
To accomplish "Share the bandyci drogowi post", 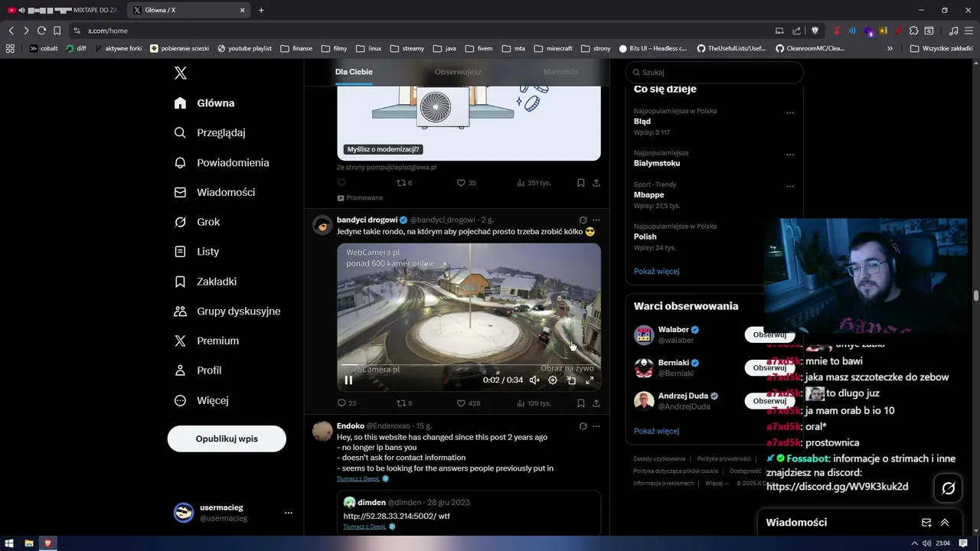I will click(596, 403).
